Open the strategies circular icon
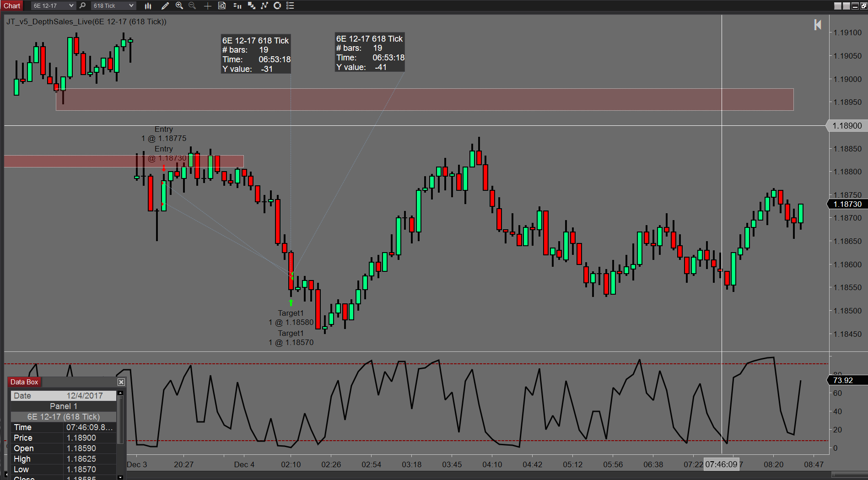868x480 pixels. (x=277, y=5)
